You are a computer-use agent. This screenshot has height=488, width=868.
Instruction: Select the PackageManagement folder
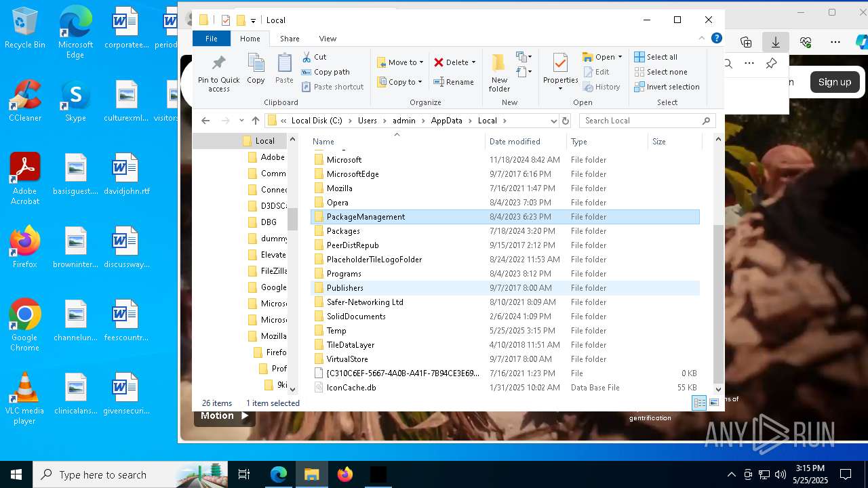pos(505,217)
